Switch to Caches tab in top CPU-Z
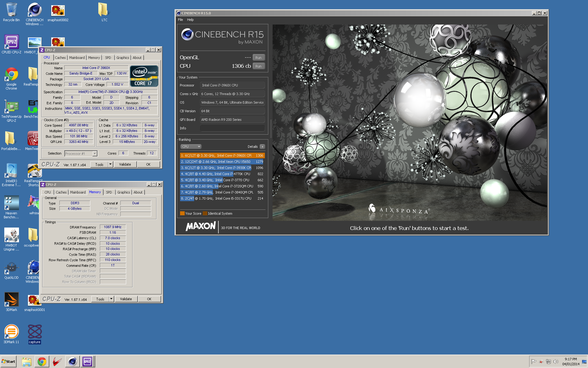Image resolution: width=588 pixels, height=368 pixels. tap(60, 58)
